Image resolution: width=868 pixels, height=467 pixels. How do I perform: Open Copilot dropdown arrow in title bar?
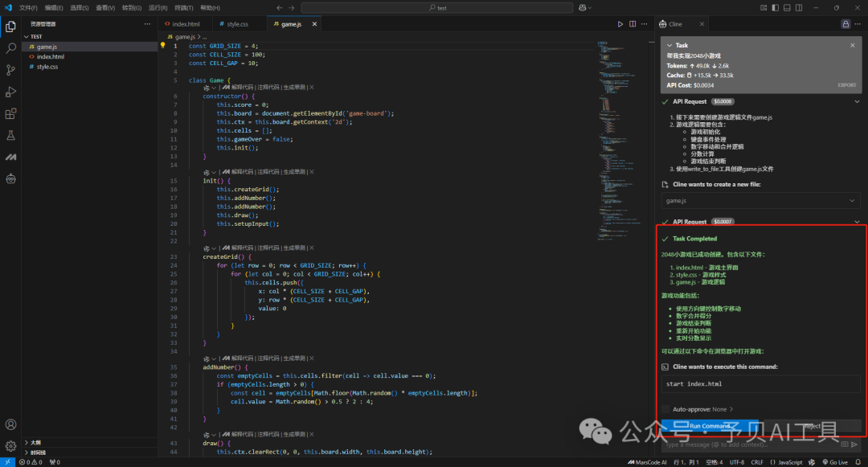(x=590, y=8)
